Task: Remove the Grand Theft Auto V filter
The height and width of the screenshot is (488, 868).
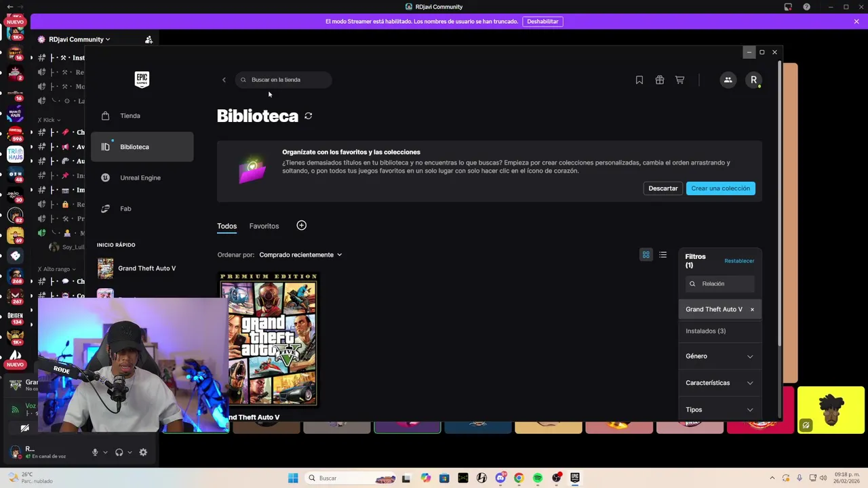Action: pos(752,310)
